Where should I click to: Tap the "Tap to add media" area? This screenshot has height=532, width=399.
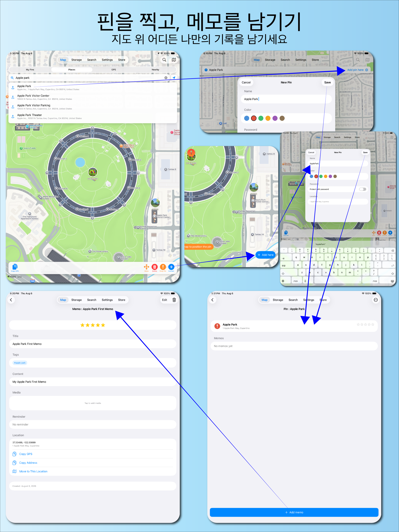pos(93,403)
